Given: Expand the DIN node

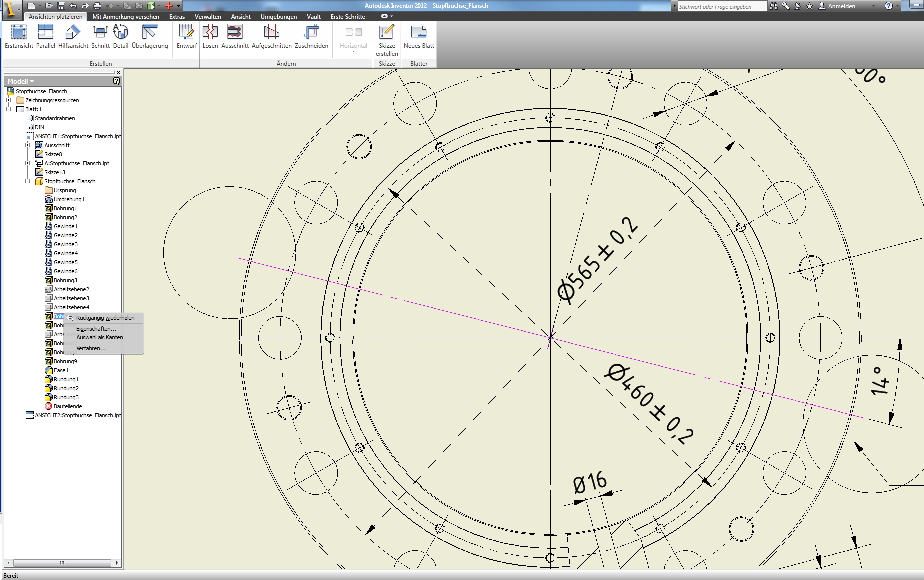Looking at the screenshot, I should (x=18, y=127).
